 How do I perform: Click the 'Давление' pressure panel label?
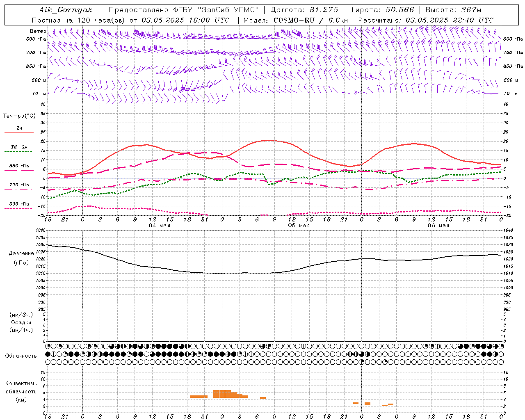pos(21,253)
